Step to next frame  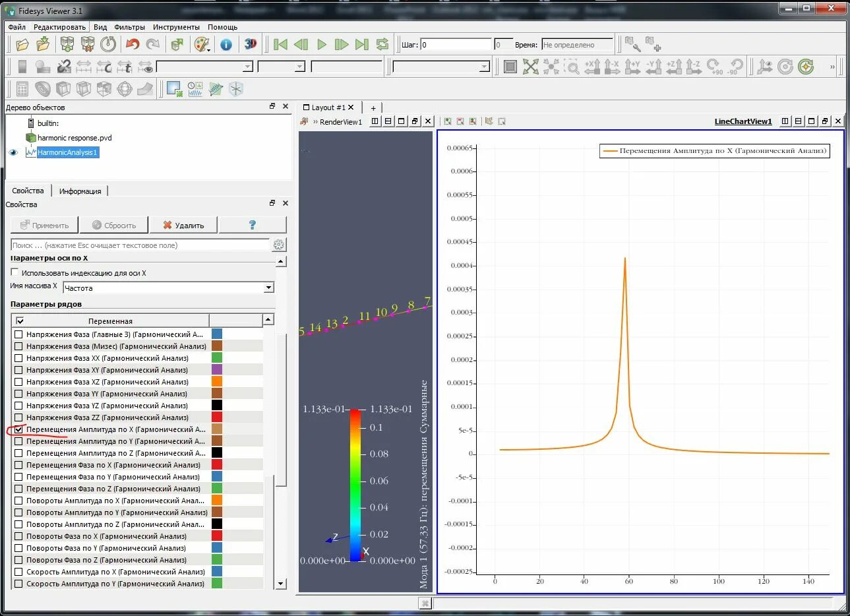point(342,44)
